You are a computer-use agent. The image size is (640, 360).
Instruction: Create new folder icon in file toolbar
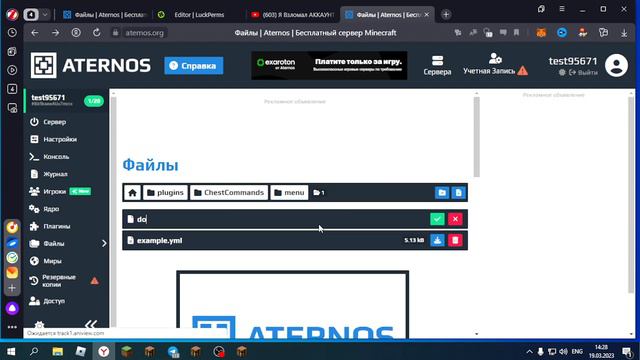(x=442, y=193)
